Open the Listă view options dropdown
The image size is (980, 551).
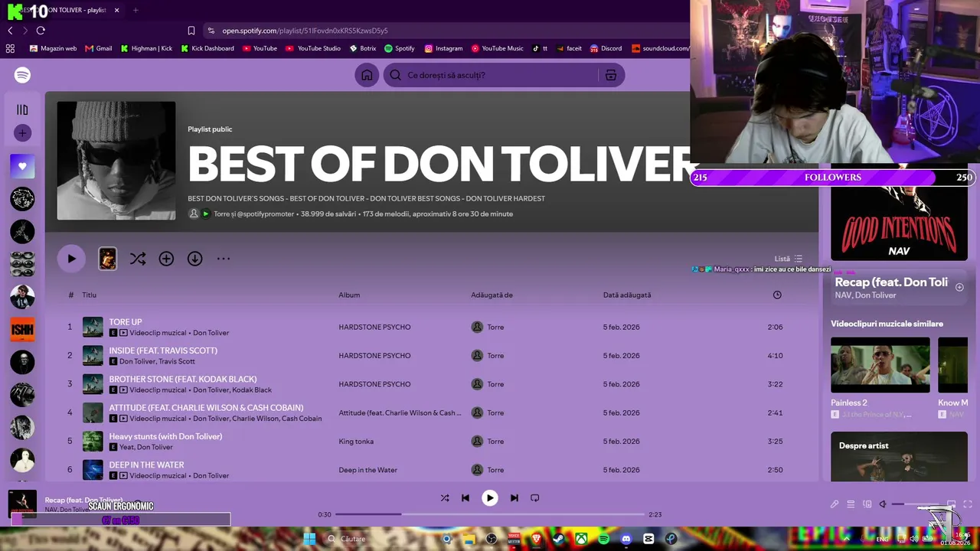pos(789,259)
